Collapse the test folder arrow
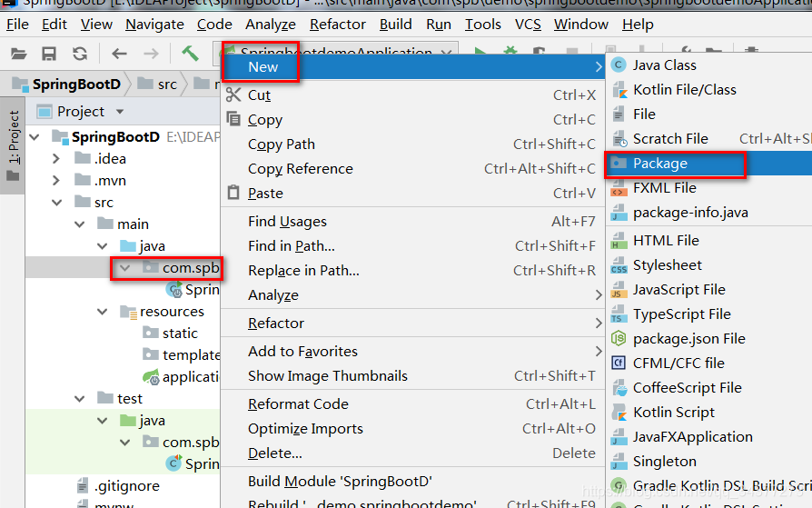The image size is (812, 508). tap(80, 399)
